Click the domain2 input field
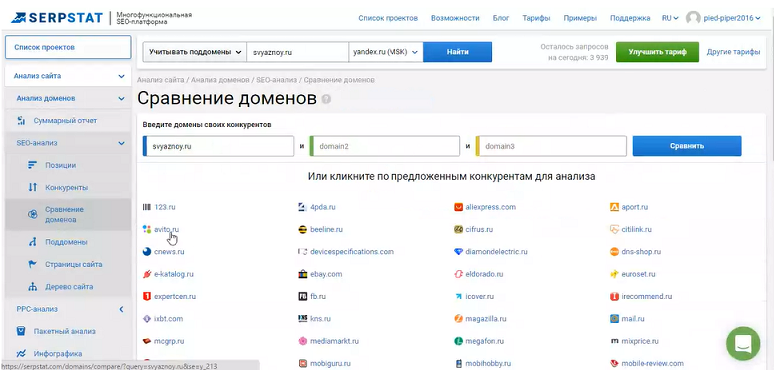Viewport: 774px width, 370px height. [385, 146]
